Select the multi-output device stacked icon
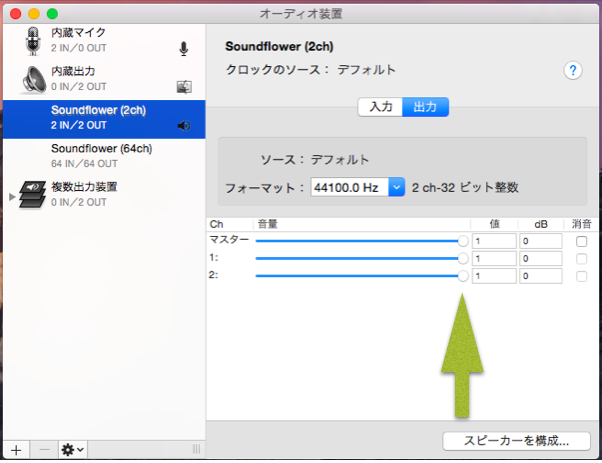Screen dimensions: 602x463 click(x=33, y=195)
